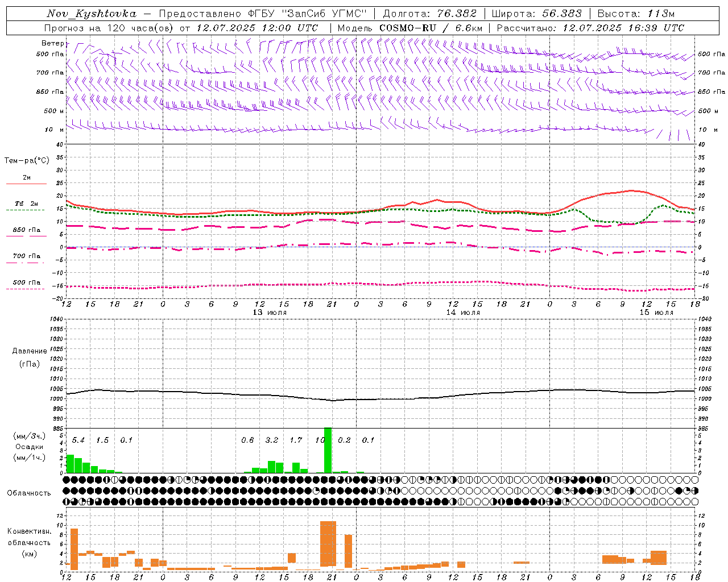The image size is (728, 582).
Task: Click the 5.4 precipitation total
Action: pos(78,440)
